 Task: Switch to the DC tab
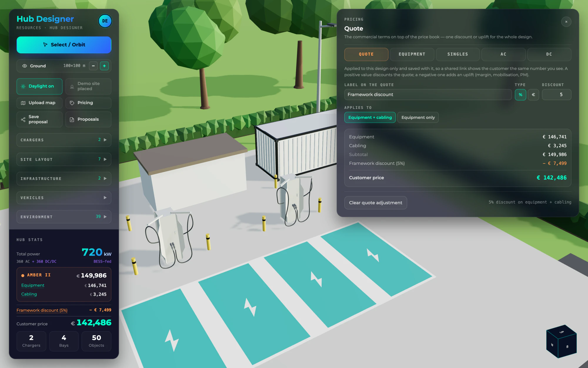pyautogui.click(x=549, y=54)
